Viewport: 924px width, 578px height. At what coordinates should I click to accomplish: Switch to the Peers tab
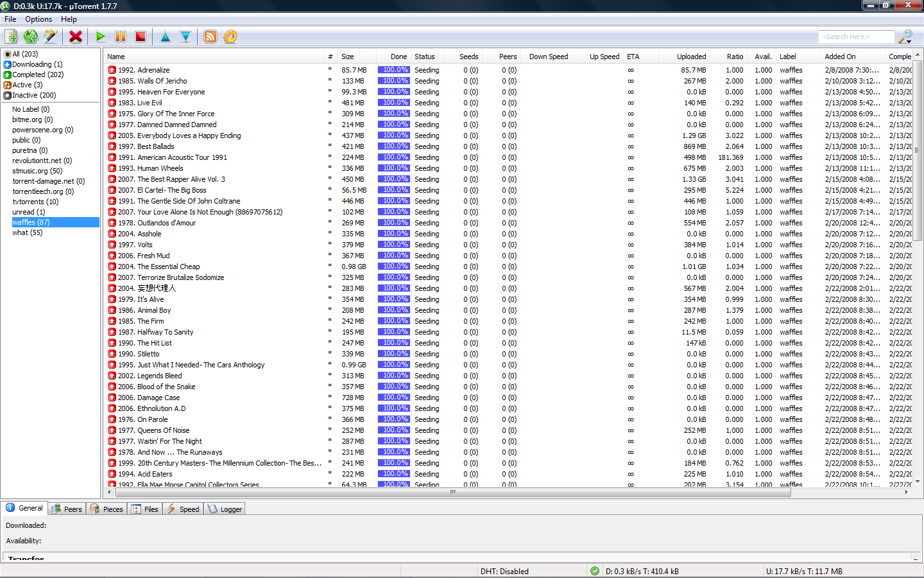[67, 509]
